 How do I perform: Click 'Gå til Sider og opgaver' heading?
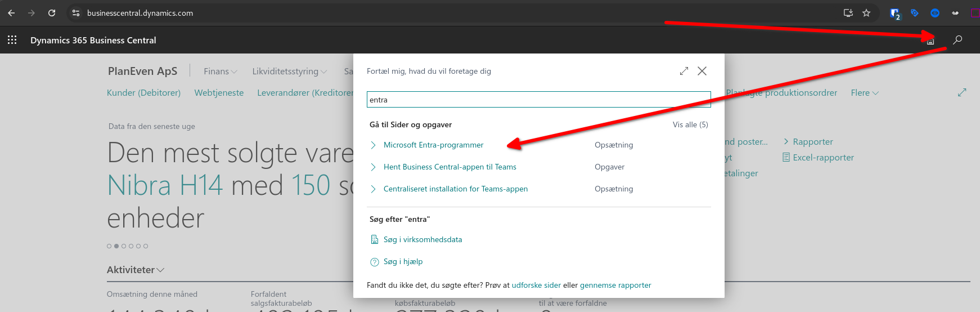[x=411, y=124]
